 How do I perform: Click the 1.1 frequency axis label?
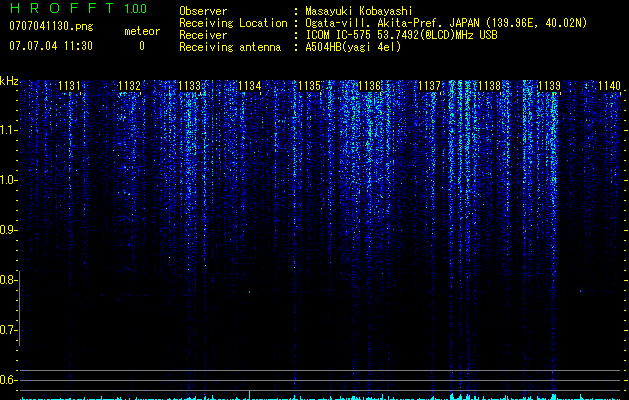coord(9,130)
